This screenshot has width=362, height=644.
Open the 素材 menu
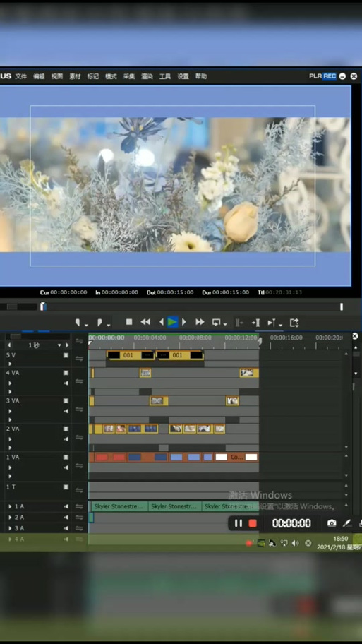(x=75, y=76)
